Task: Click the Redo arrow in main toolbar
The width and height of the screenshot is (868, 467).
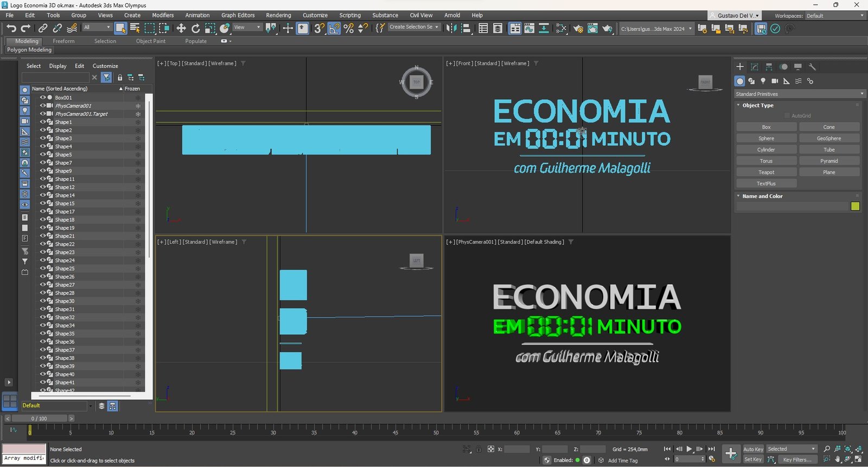Action: (x=25, y=28)
